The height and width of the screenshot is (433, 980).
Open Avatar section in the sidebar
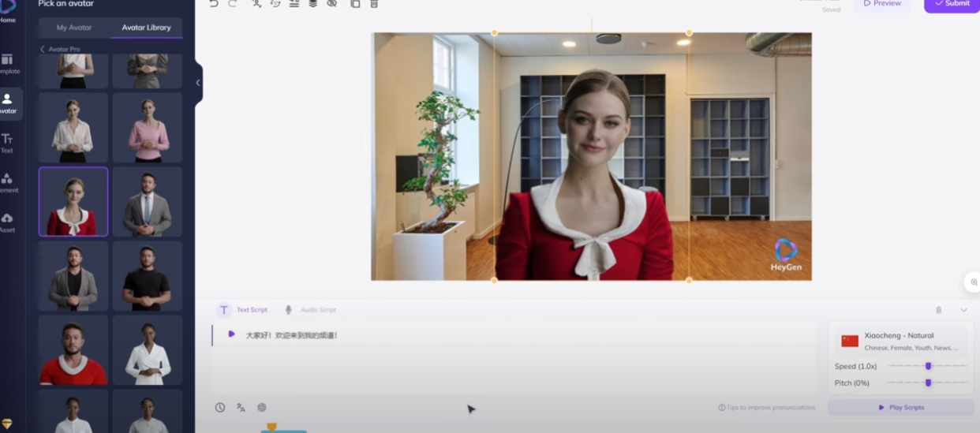[8, 103]
